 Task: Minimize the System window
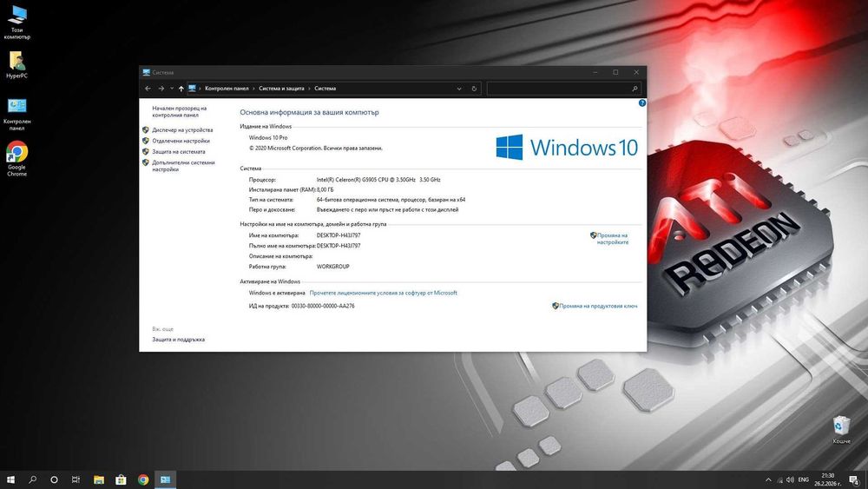595,73
